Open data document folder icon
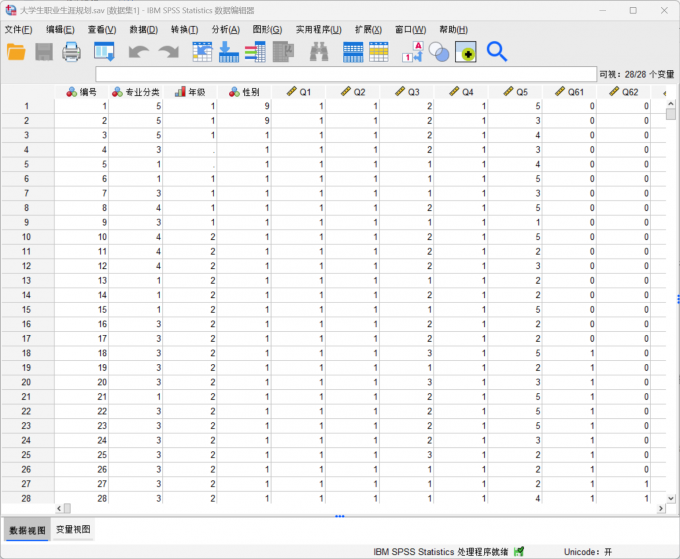This screenshot has width=680, height=559. pos(16,52)
